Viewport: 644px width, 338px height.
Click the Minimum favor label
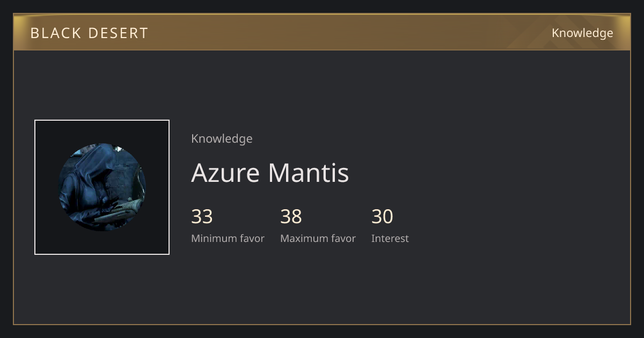tap(228, 239)
